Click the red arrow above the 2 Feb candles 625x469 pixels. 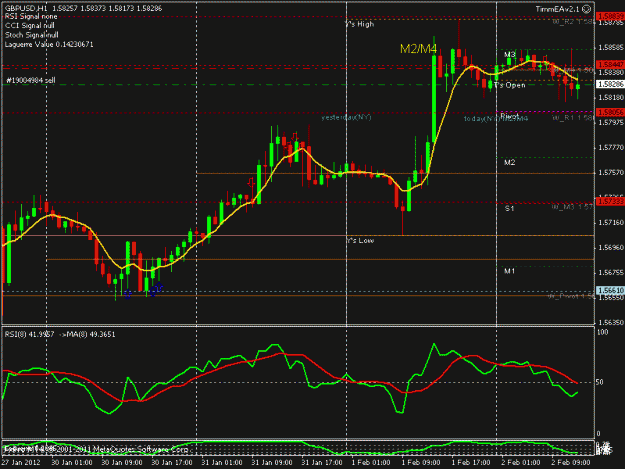[544, 61]
